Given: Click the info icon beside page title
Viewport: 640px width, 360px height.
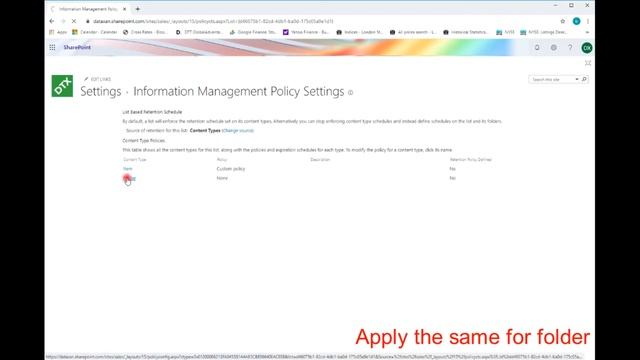Looking at the screenshot, I should coord(350,93).
